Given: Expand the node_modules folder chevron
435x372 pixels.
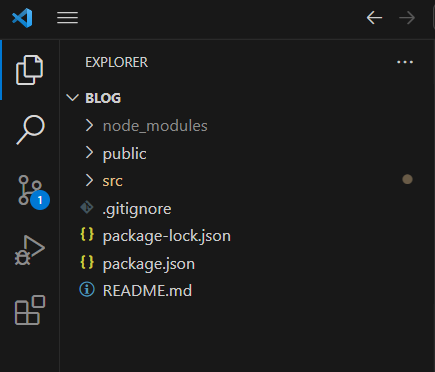Looking at the screenshot, I should [89, 126].
